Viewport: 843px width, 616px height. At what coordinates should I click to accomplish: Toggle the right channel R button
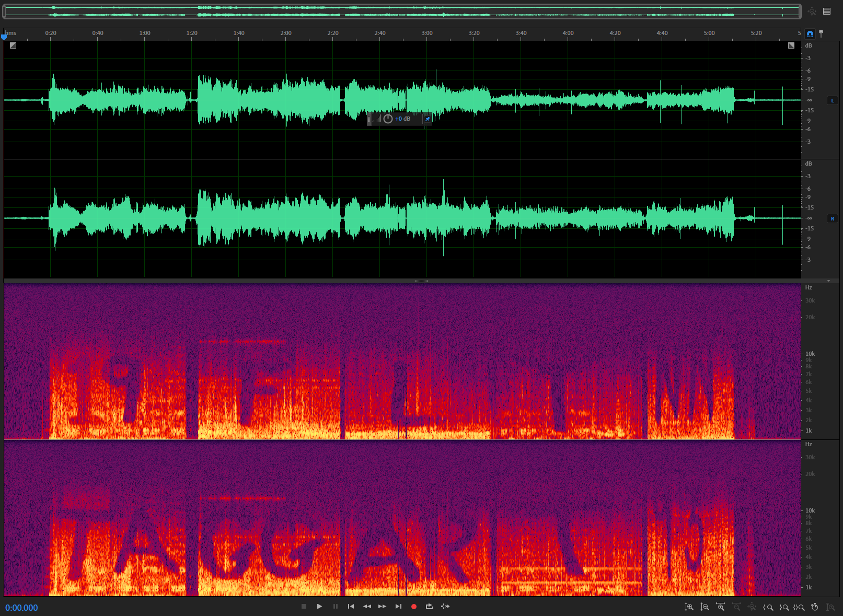[x=833, y=218]
